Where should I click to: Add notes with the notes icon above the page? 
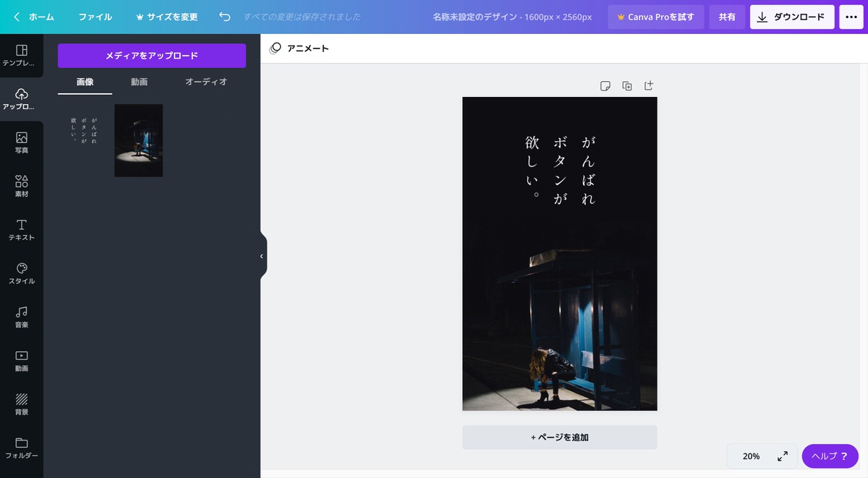click(x=605, y=85)
